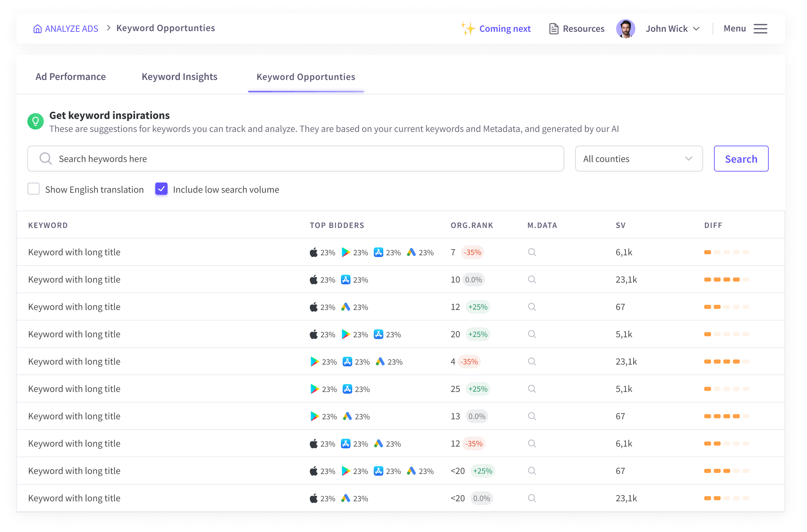Switch to the Ad Performance tab

tap(71, 77)
